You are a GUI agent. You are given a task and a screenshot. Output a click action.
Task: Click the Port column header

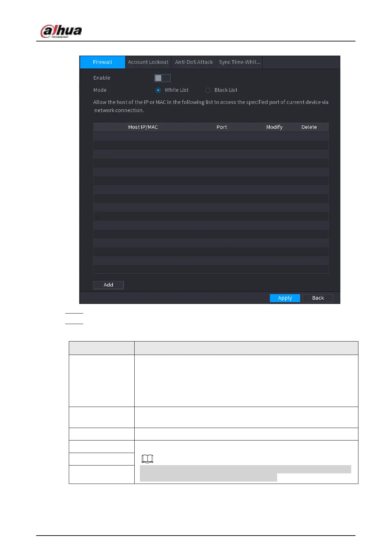[x=222, y=127]
